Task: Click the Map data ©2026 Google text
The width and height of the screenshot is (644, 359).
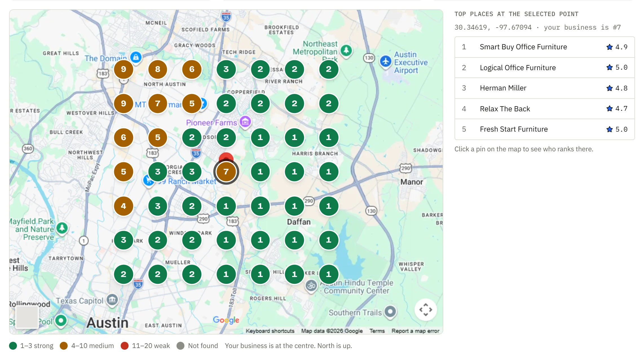Action: click(332, 331)
